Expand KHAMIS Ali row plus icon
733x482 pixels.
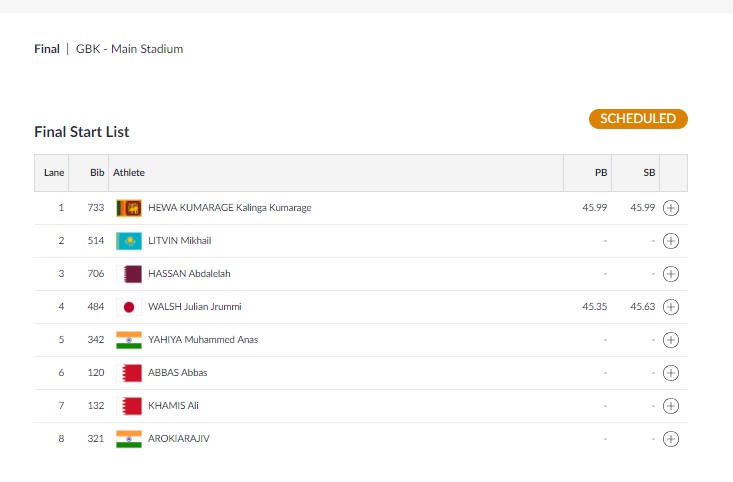[x=670, y=406]
